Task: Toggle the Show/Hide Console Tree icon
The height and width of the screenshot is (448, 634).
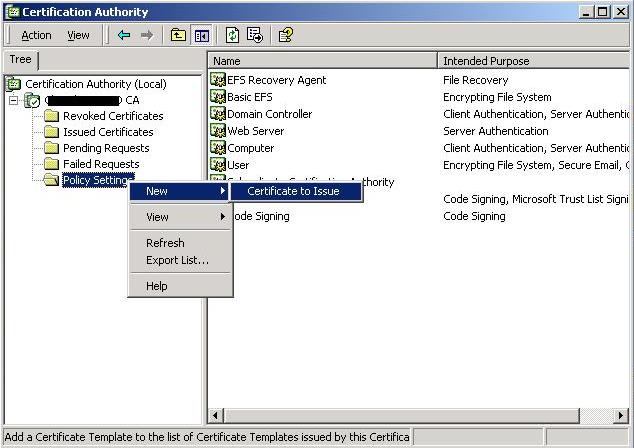Action: click(201, 35)
